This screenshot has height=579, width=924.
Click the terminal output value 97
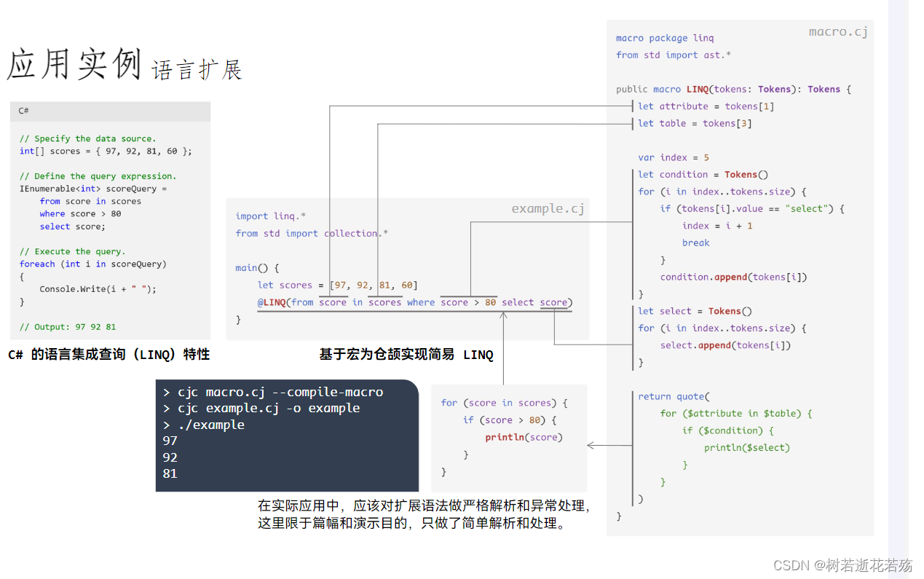(170, 441)
